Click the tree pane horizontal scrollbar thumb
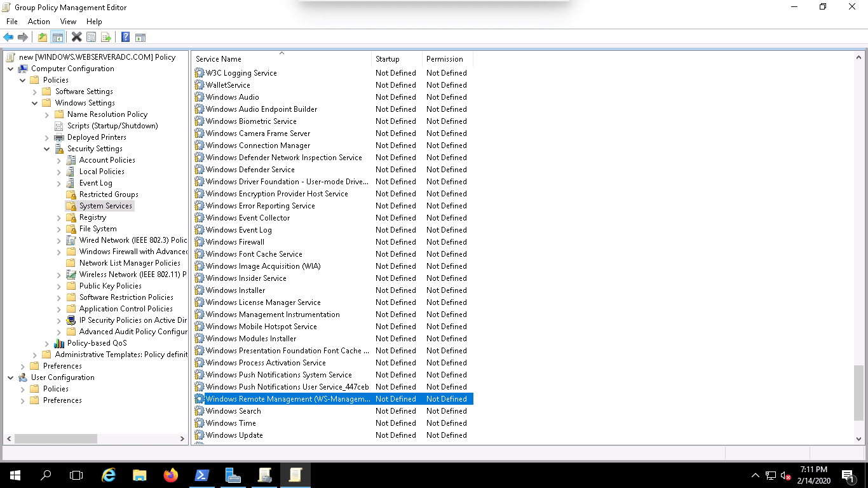The image size is (868, 488). 56,438
